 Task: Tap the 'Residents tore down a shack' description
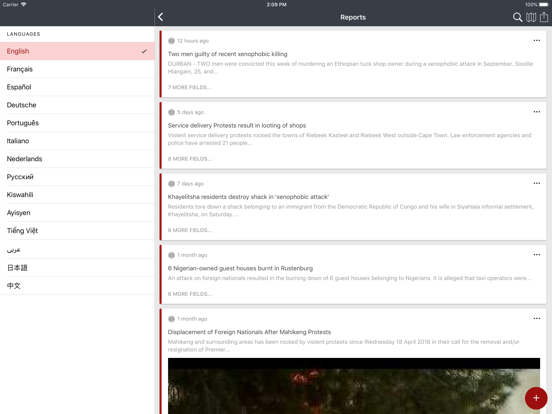351,211
